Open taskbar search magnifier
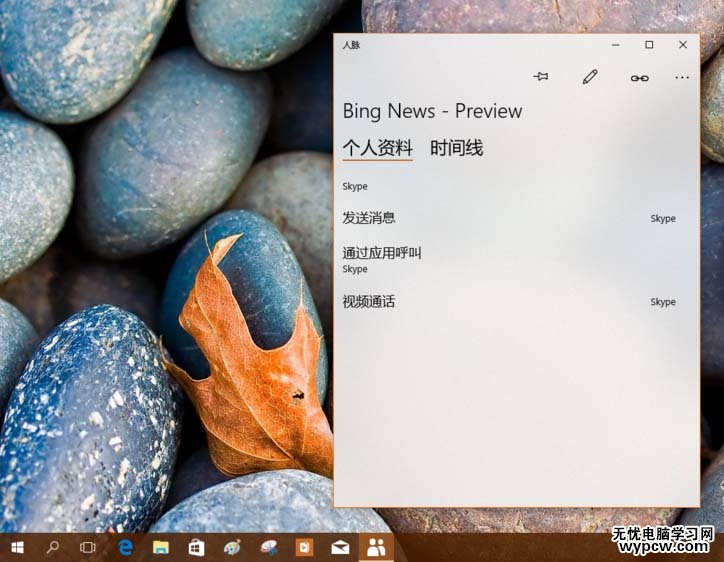This screenshot has height=562, width=724. click(53, 548)
